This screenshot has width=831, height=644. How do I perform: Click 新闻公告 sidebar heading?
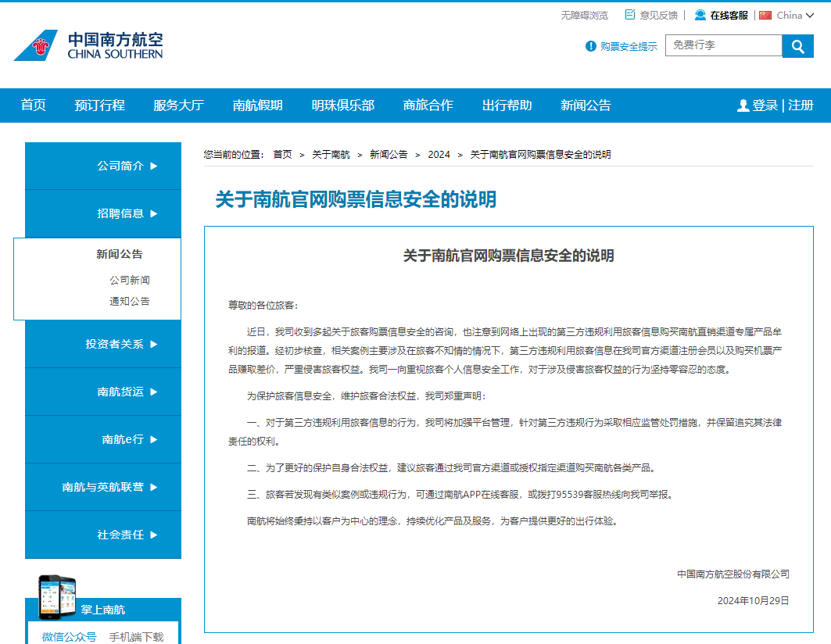120,254
